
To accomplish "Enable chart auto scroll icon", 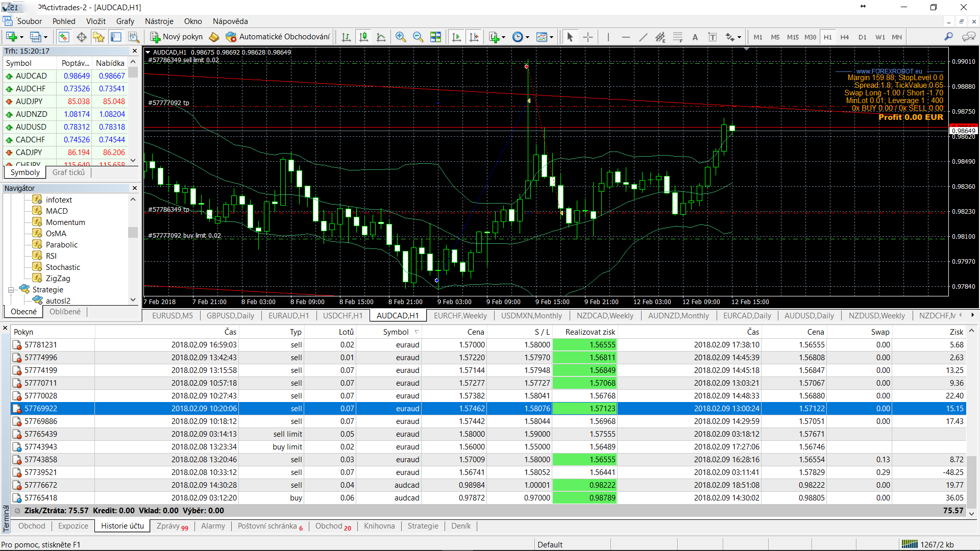I will (456, 37).
